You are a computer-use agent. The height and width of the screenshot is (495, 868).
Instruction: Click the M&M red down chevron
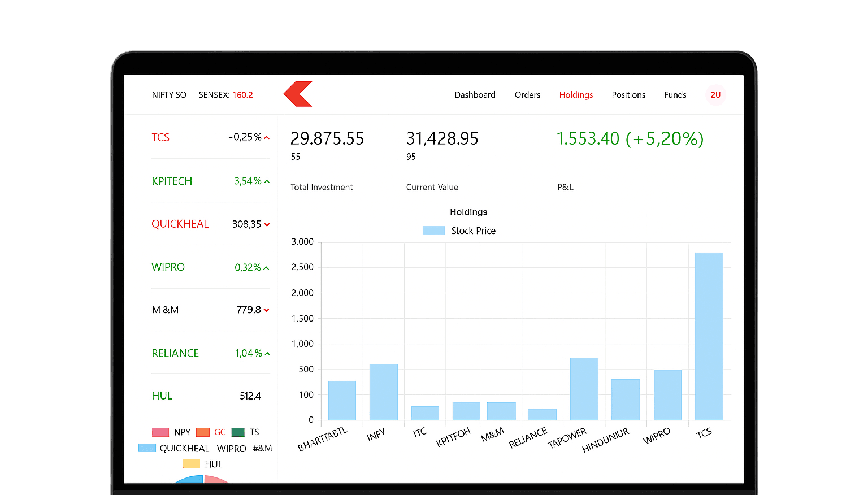click(x=266, y=310)
